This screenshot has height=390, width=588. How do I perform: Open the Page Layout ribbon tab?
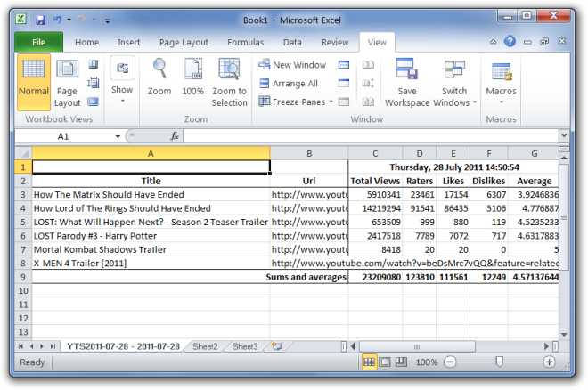click(x=184, y=43)
